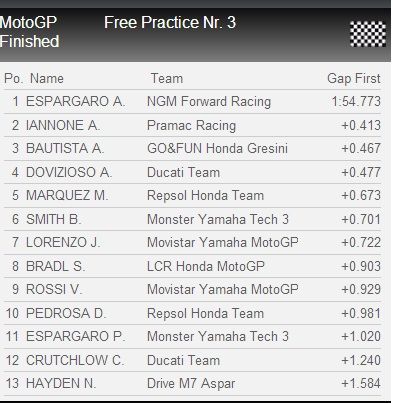The image size is (393, 403).
Task: Select ROSSI V. rider row
Action: point(192,289)
